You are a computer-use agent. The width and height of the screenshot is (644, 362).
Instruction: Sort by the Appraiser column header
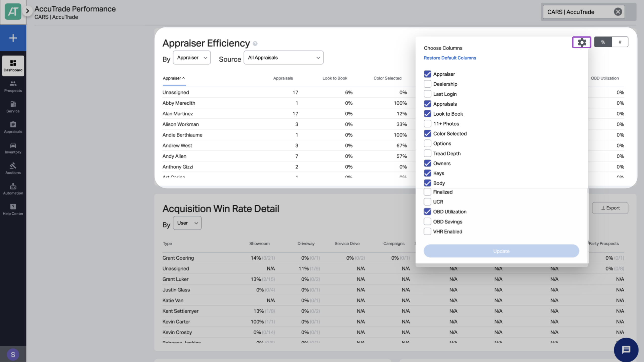tap(174, 78)
